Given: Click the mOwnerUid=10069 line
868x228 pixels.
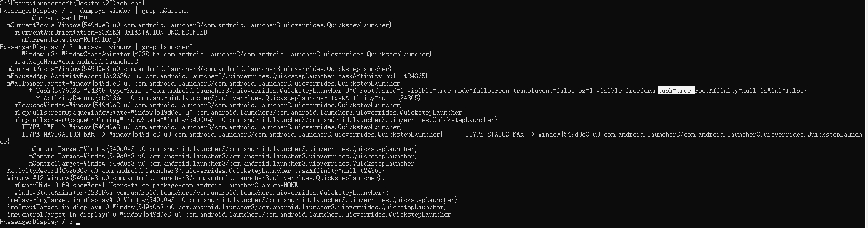Looking at the screenshot, I should 156,185.
